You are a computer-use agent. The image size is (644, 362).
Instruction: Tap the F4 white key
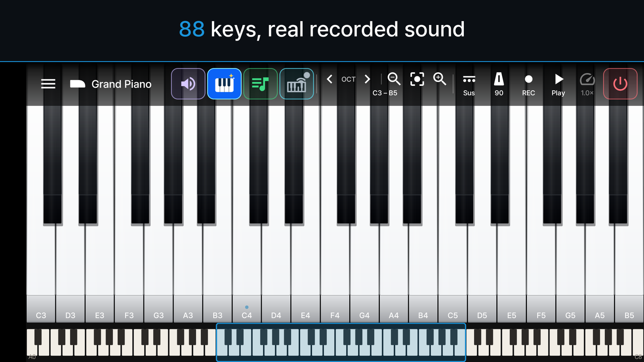[x=335, y=268]
